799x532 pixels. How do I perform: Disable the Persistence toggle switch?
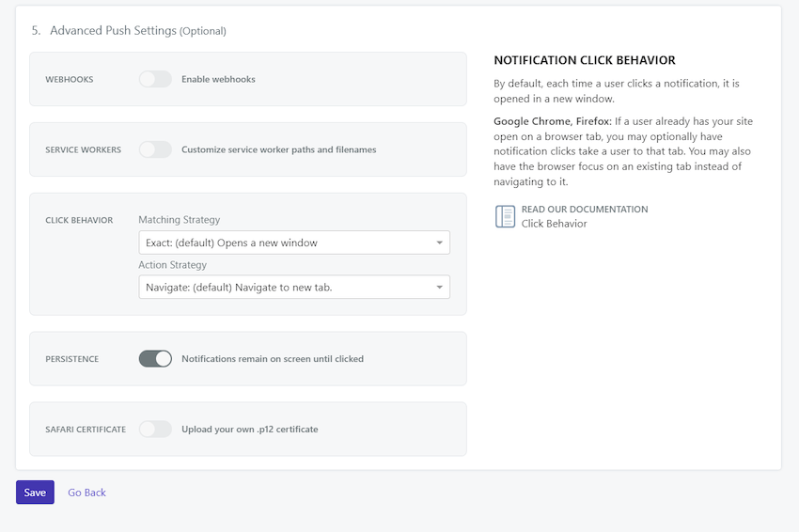tap(155, 359)
